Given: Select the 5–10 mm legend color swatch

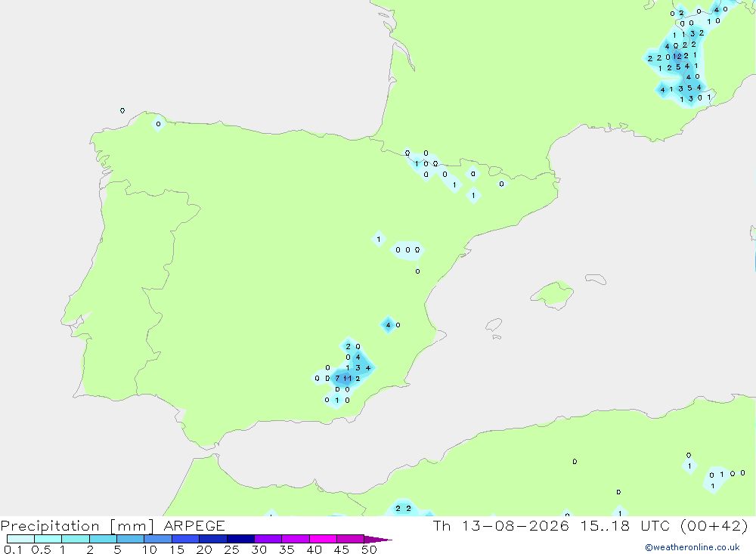Looking at the screenshot, I should 131,539.
